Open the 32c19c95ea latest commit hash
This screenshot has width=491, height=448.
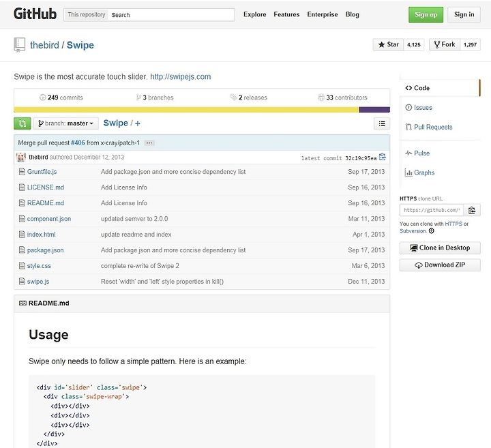click(361, 158)
